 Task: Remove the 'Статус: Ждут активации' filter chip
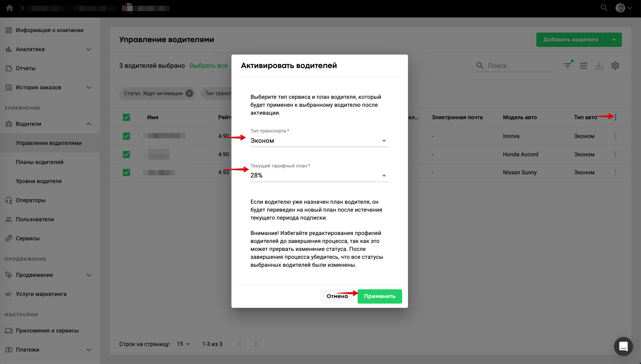[189, 94]
